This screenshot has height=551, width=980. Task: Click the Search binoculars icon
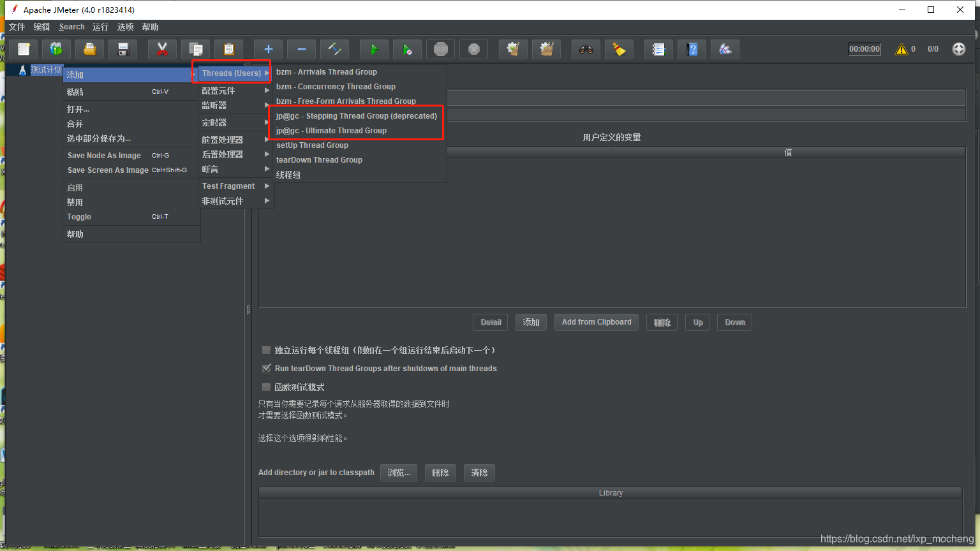pos(586,49)
